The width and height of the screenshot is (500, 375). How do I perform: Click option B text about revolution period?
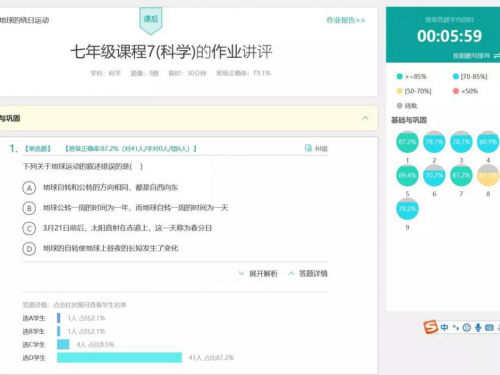click(135, 208)
